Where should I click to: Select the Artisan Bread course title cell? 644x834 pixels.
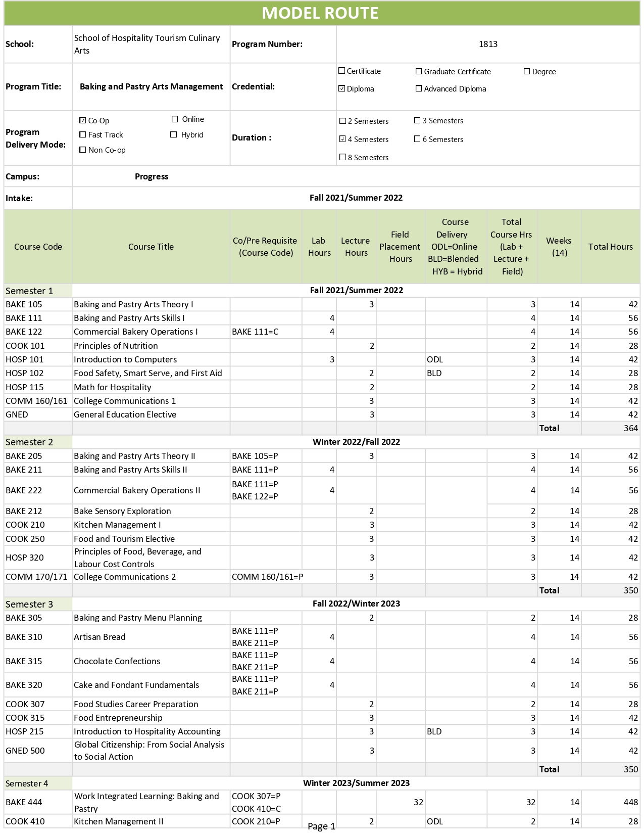151,637
